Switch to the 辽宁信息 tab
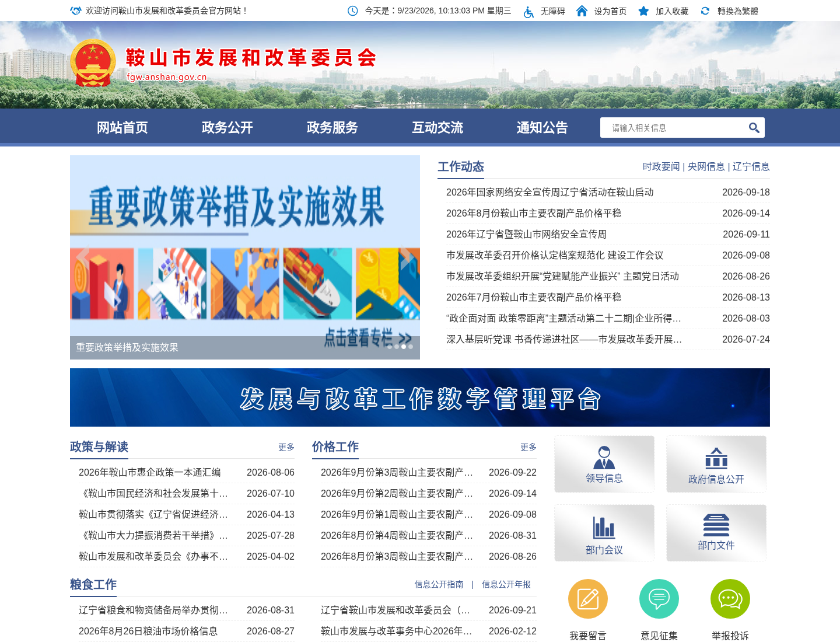The width and height of the screenshot is (840, 642). [751, 166]
